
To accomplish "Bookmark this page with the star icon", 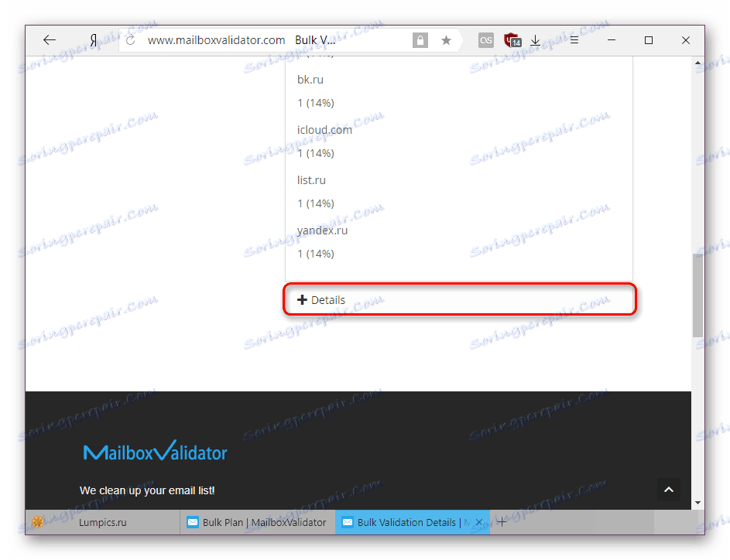I will pos(446,39).
